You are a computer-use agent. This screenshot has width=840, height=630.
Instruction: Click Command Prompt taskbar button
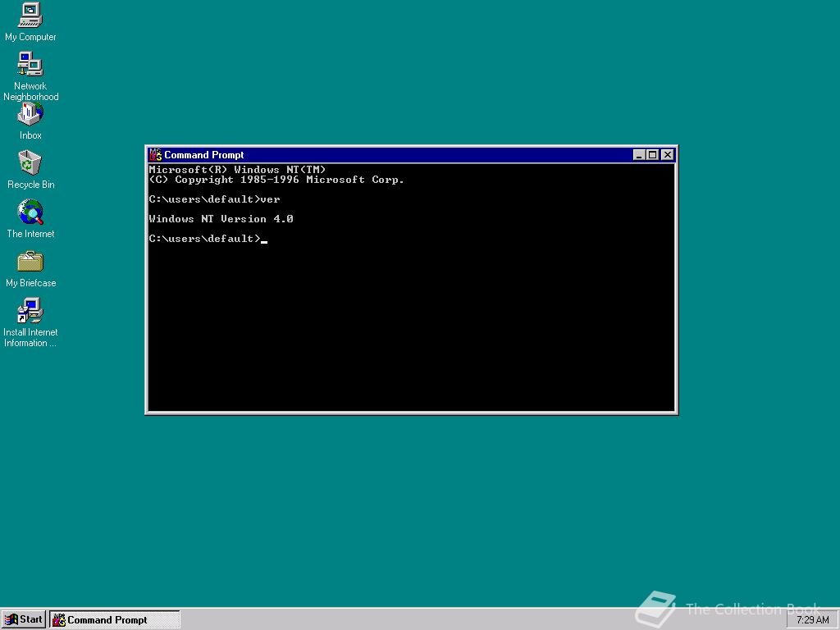115,619
